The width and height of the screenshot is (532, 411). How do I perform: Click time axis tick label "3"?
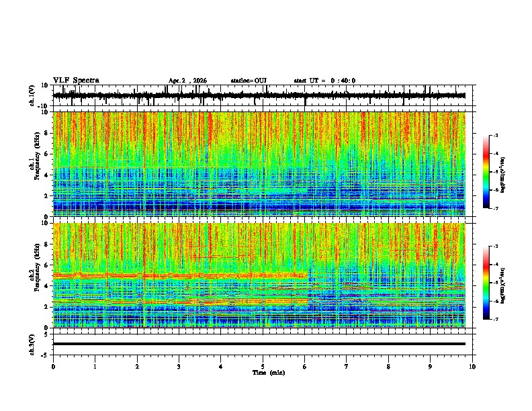(x=179, y=367)
